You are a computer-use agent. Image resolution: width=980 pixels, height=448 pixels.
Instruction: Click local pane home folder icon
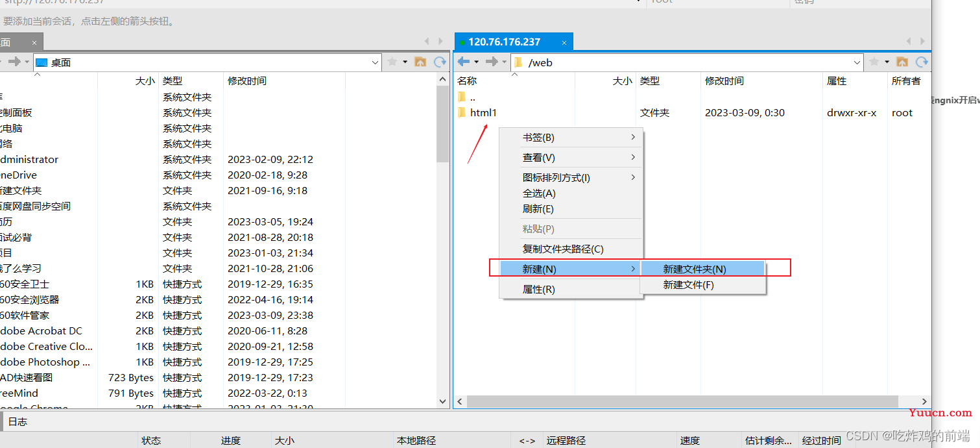420,62
